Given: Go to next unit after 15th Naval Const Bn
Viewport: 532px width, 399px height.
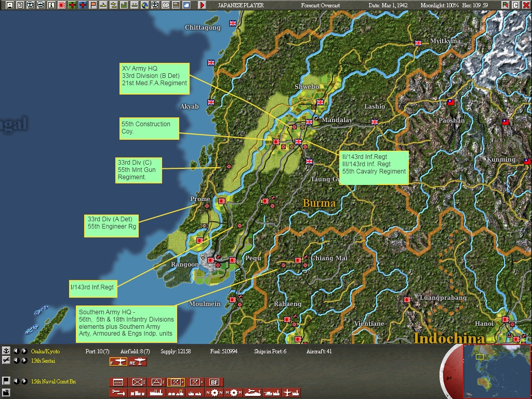Looking at the screenshot, I should click(24, 381).
